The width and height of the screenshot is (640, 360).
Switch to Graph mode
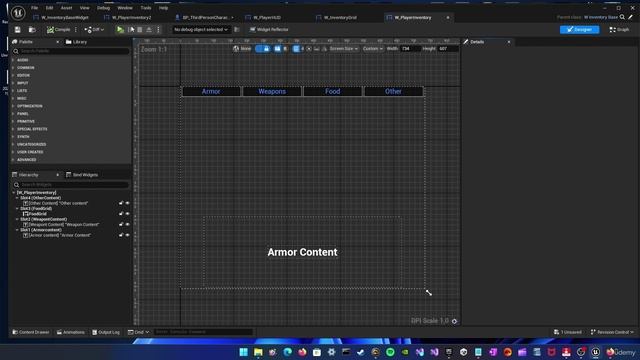click(x=619, y=29)
